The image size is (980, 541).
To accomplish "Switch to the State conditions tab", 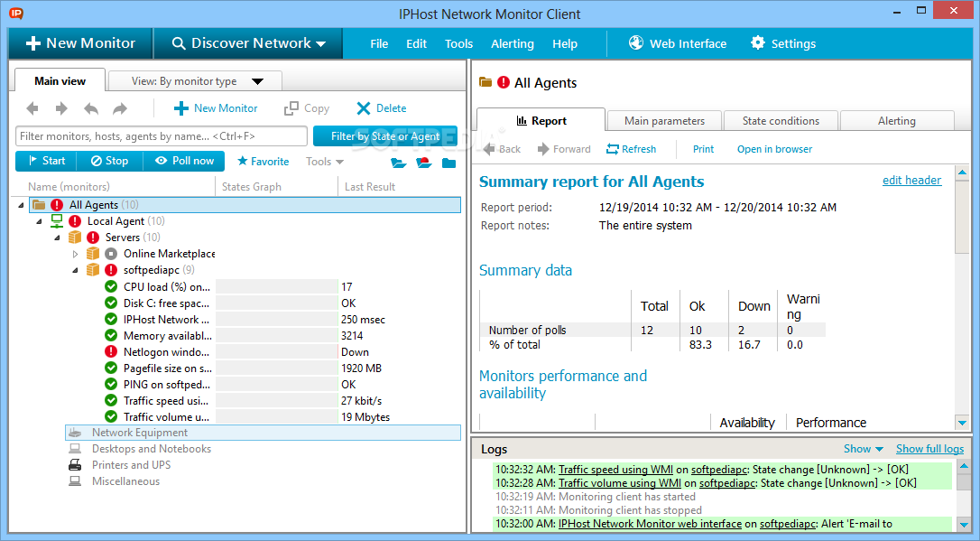I will [781, 121].
